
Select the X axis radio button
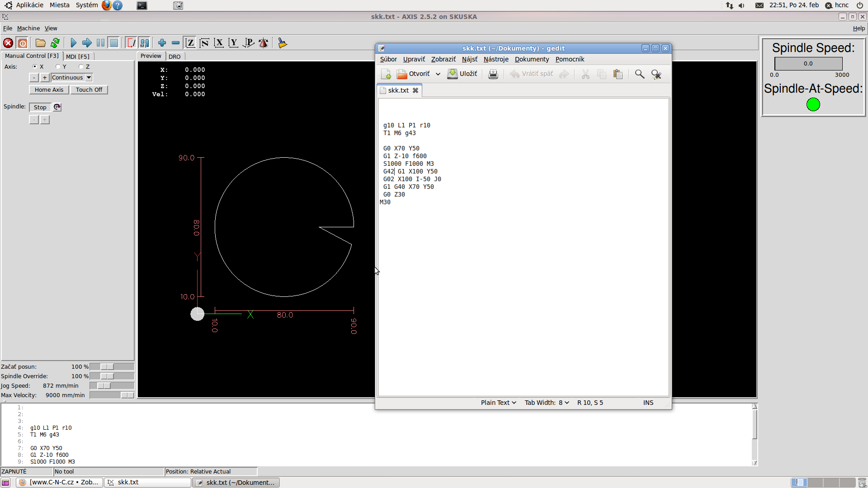[35, 66]
